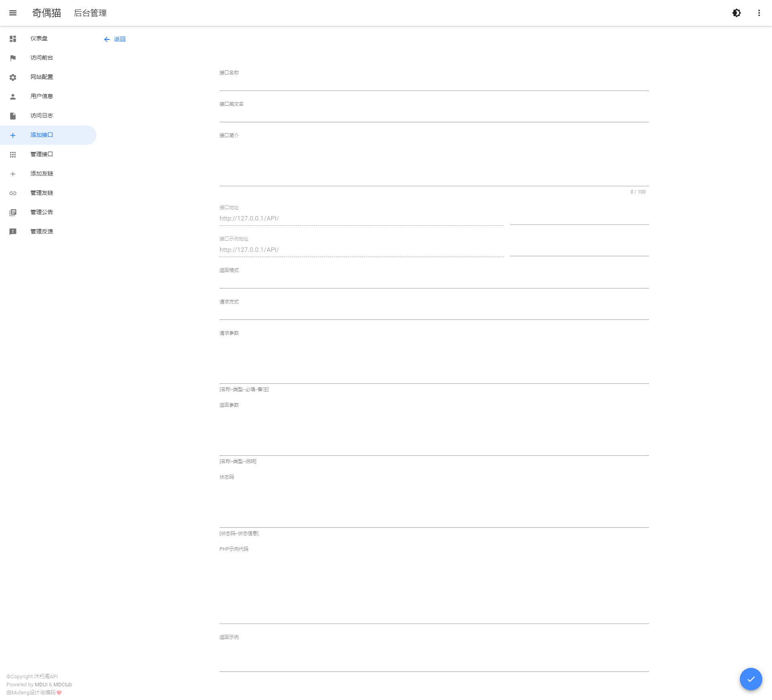Click the 管理接口 grid icon
Screen dimensions: 772x700
(13, 154)
